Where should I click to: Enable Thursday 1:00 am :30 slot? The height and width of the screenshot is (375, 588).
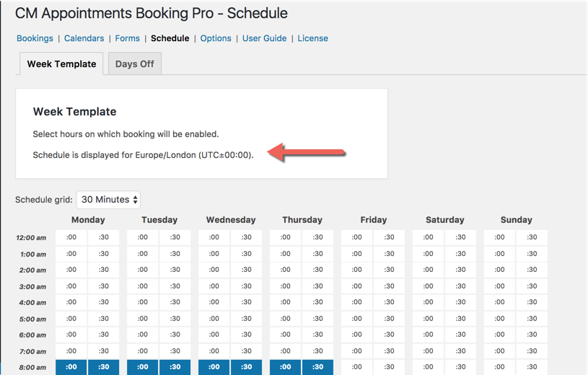pos(317,254)
